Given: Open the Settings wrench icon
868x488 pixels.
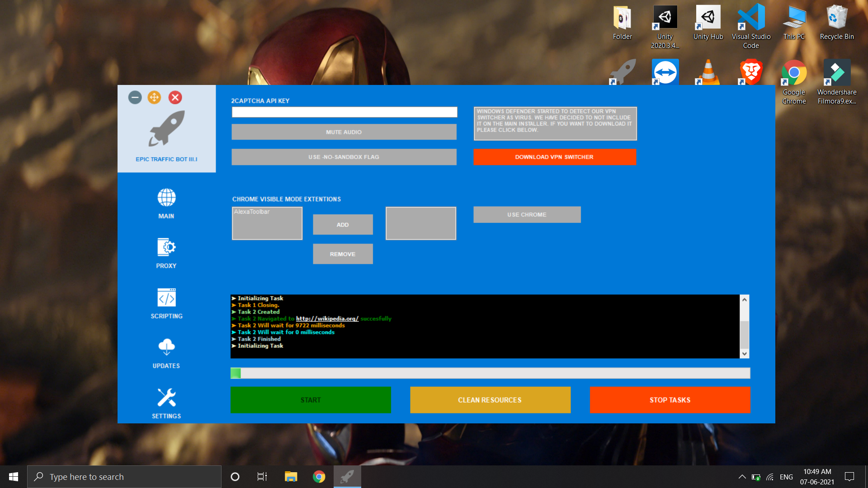Looking at the screenshot, I should 166,398.
